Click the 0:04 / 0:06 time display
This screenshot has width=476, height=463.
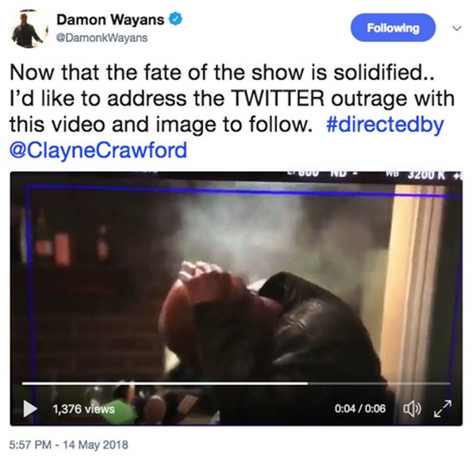(x=360, y=408)
